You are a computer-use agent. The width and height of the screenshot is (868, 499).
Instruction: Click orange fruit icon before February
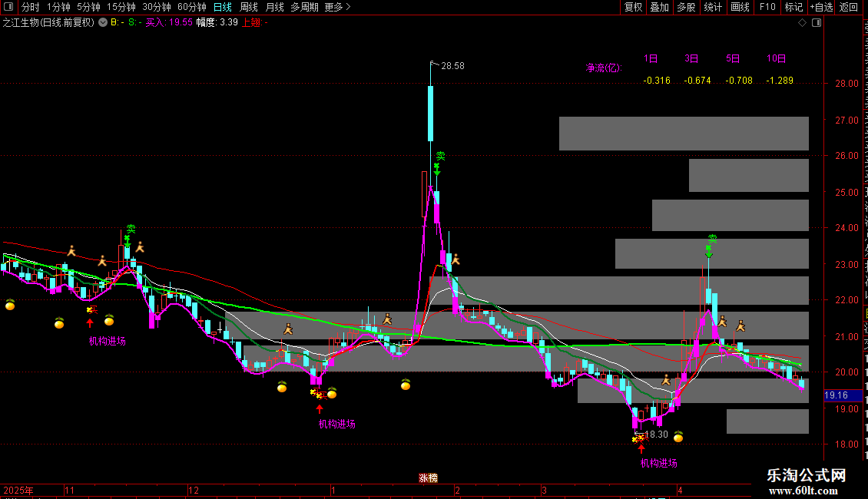(x=406, y=385)
